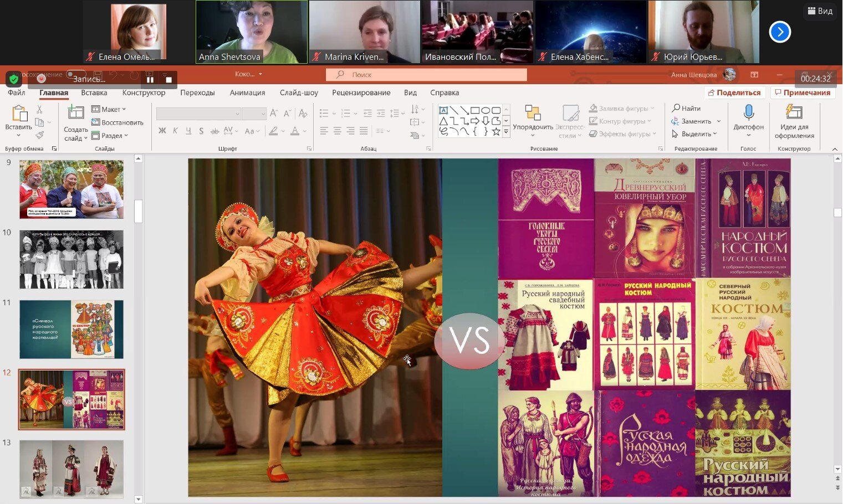Screen dimensions: 843x504
Task: Increase the list indent level
Action: (381, 114)
